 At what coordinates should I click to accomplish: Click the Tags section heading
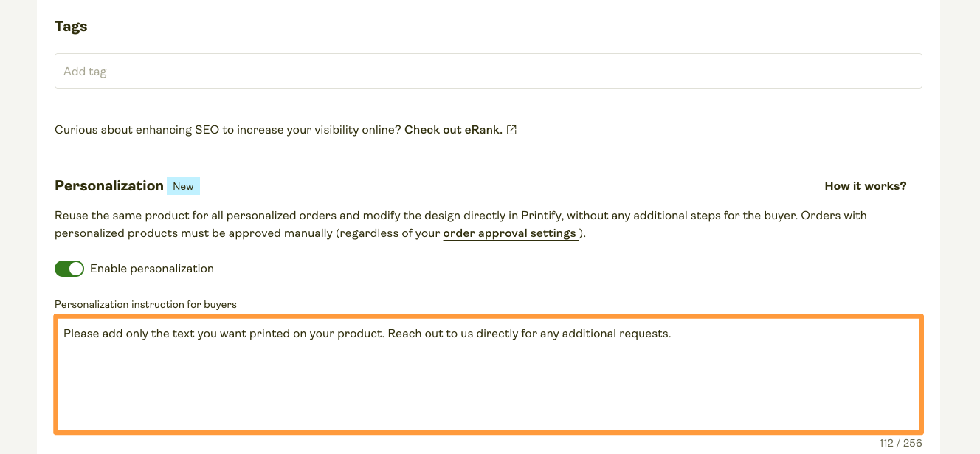pos(71,26)
